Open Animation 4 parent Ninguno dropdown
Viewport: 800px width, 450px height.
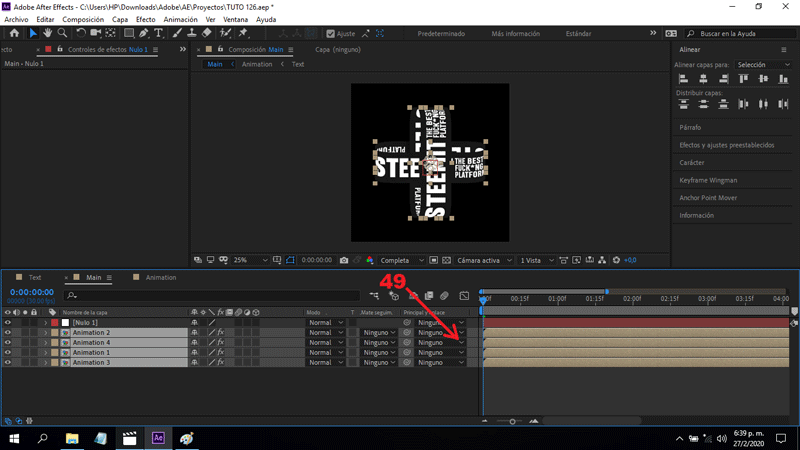(441, 342)
